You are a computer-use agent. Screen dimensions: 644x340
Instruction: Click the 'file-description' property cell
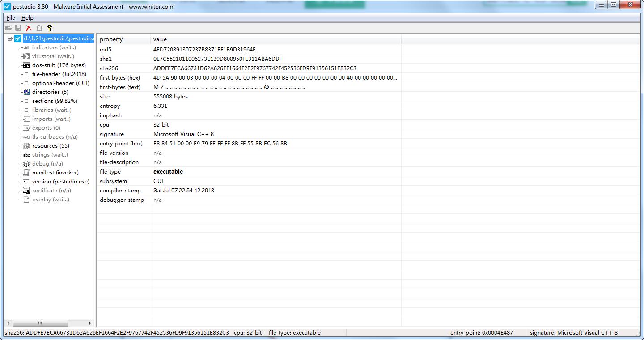point(119,162)
